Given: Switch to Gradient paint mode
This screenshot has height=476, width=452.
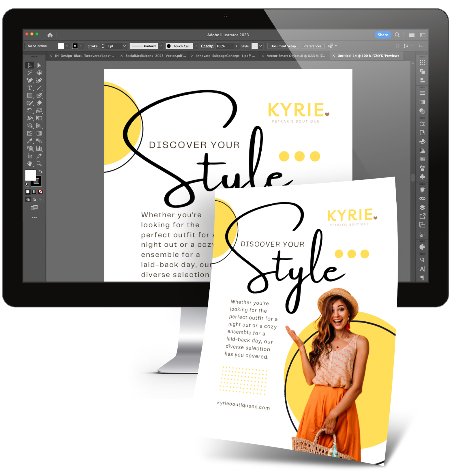Looking at the screenshot, I should coord(34,192).
